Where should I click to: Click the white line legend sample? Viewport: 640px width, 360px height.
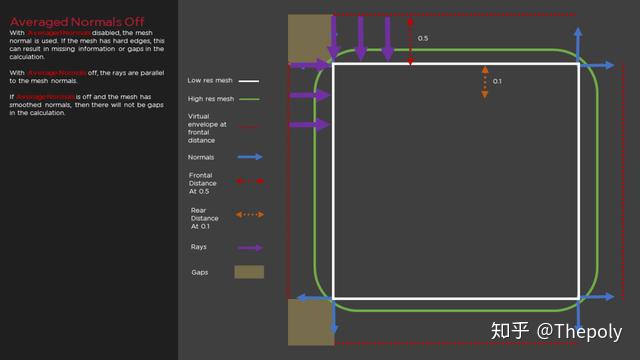[x=249, y=81]
